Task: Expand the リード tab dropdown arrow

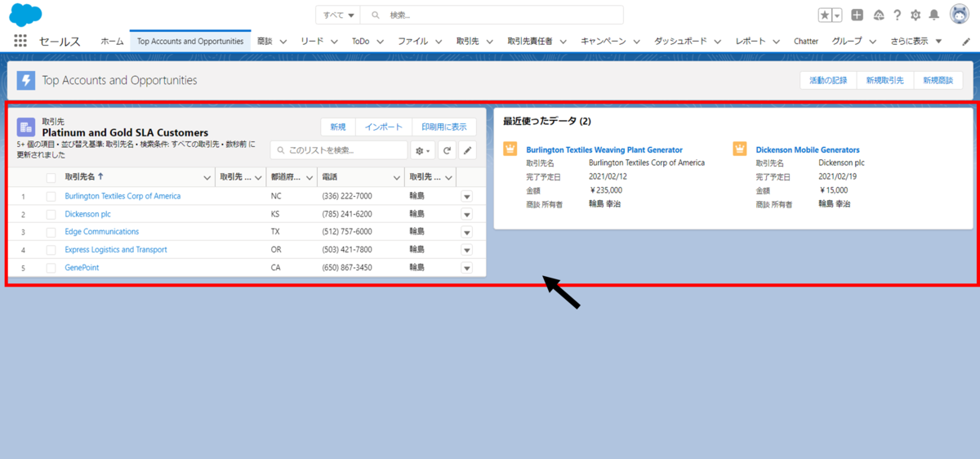Action: [334, 41]
